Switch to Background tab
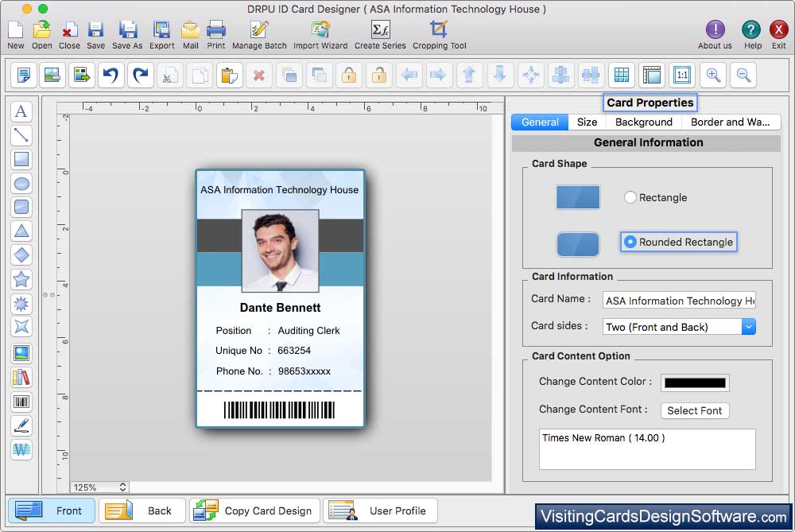The width and height of the screenshot is (795, 532). [643, 122]
